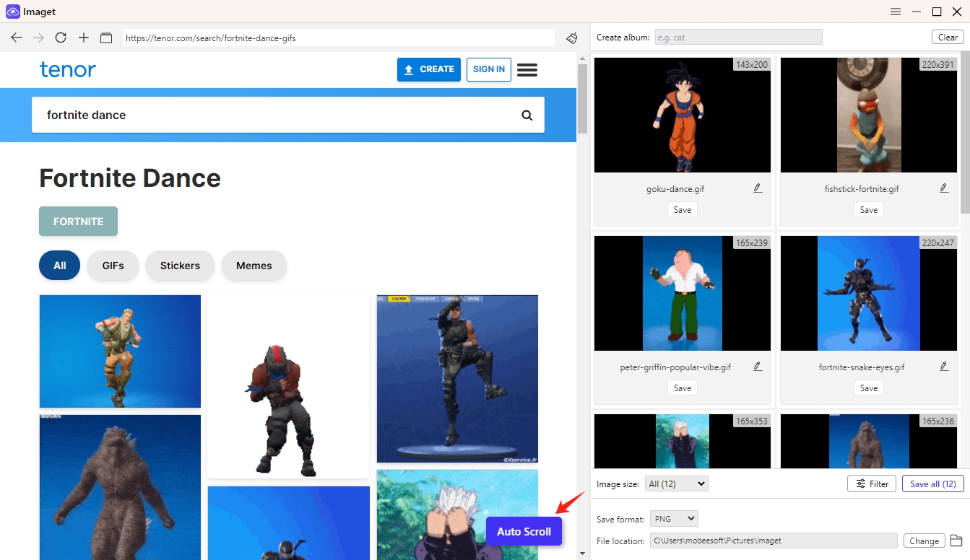Open the Gifservice.fr dancer GIF on Tenor
970x560 pixels.
point(457,379)
